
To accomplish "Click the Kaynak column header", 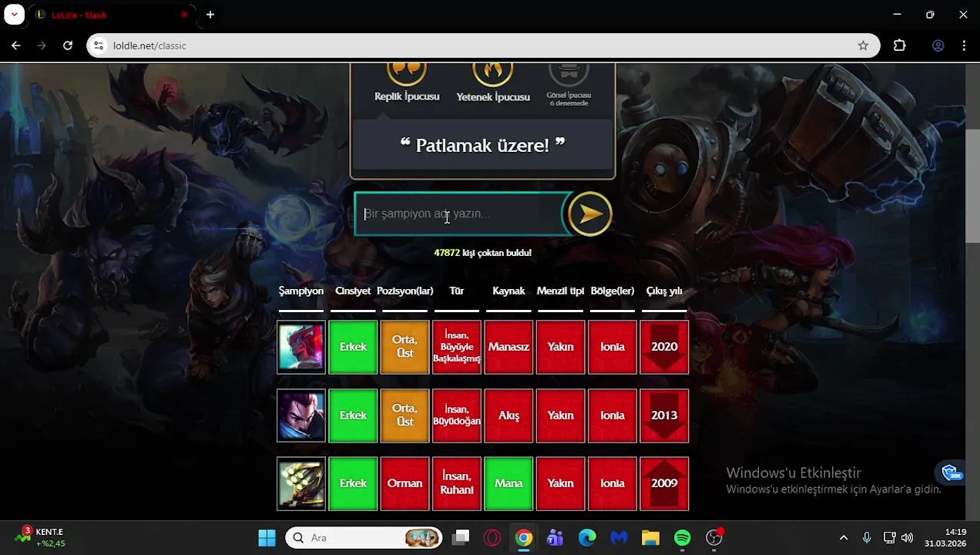I will [x=508, y=291].
